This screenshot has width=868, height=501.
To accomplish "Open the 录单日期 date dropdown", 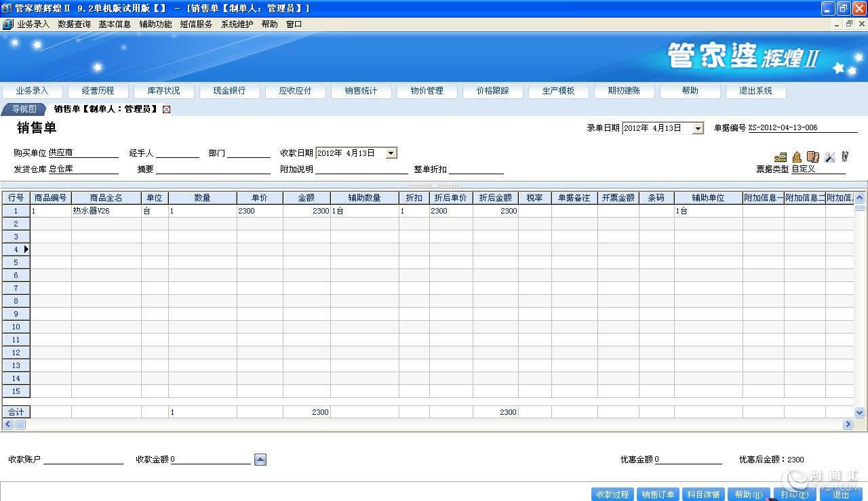I will coord(698,128).
